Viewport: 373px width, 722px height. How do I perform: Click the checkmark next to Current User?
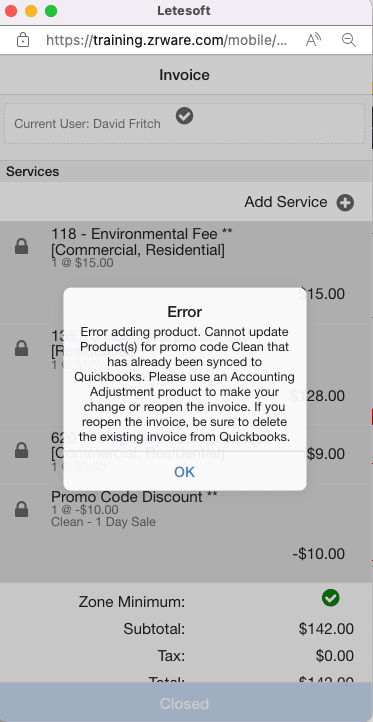click(184, 116)
